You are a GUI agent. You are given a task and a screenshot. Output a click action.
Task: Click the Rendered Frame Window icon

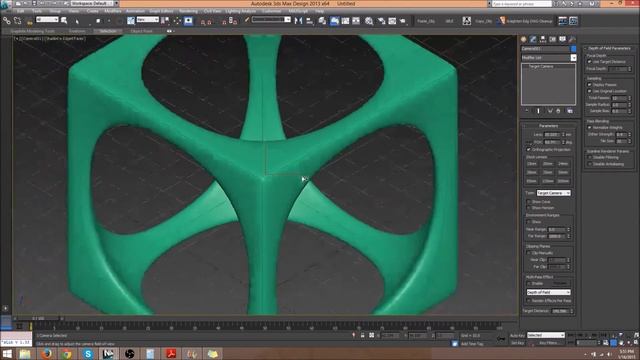click(392, 21)
